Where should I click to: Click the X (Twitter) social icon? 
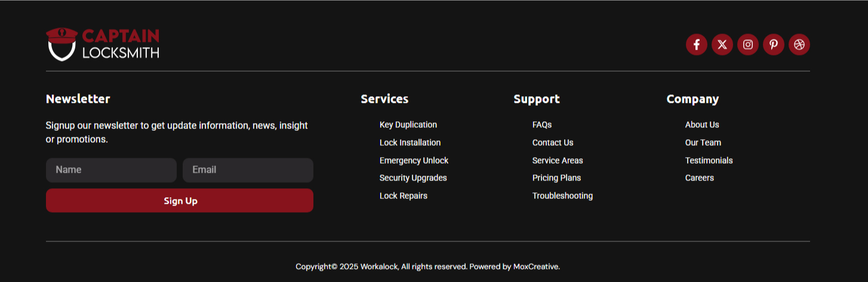click(x=722, y=44)
